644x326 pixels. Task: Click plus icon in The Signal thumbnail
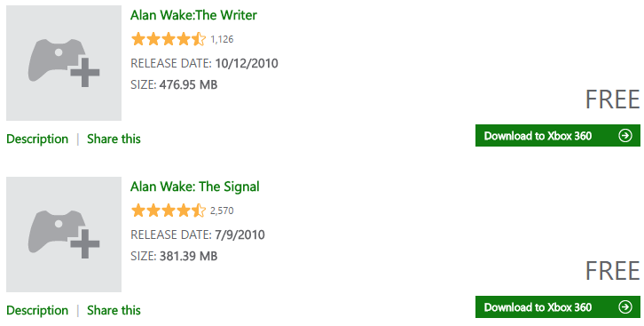click(85, 243)
